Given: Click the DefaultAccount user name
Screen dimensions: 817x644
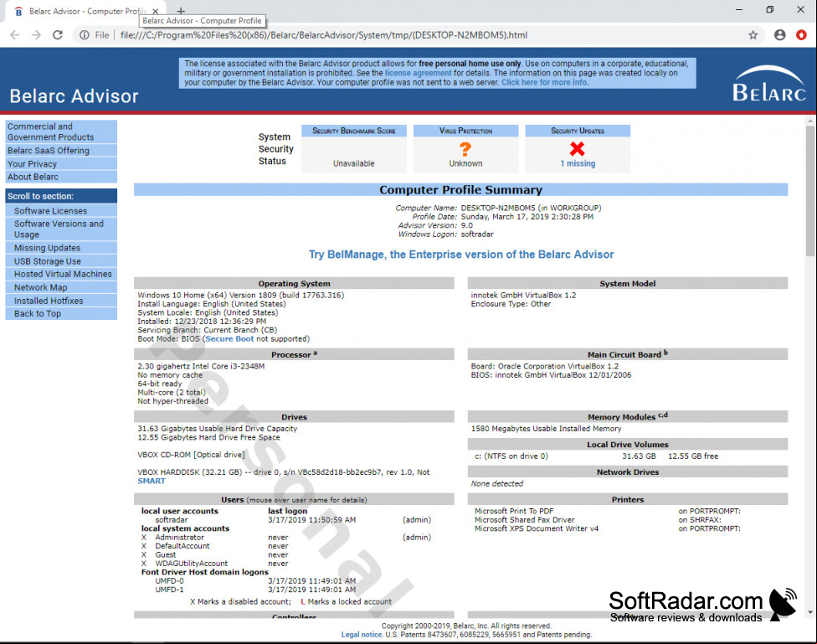Looking at the screenshot, I should click(x=182, y=546).
